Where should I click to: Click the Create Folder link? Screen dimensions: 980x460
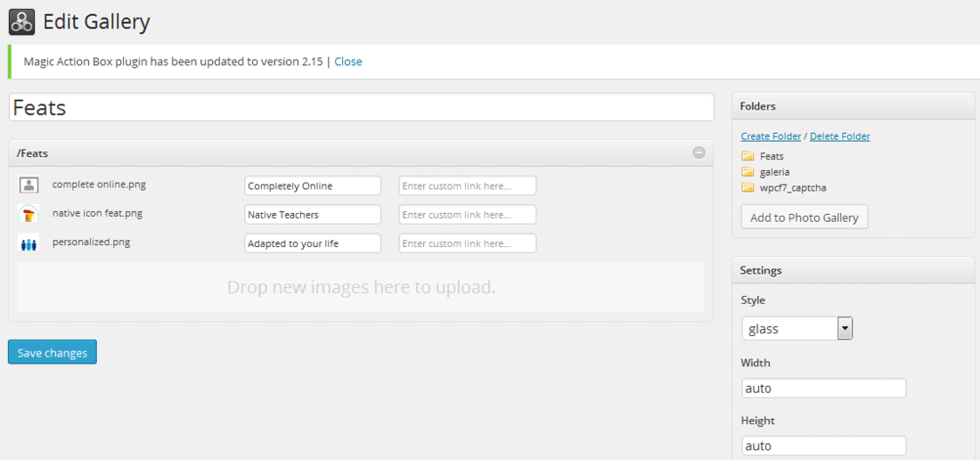pyautogui.click(x=771, y=136)
